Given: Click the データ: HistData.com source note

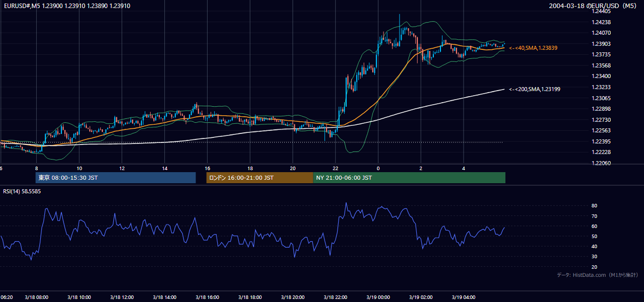Looking at the screenshot, I should (598, 275).
